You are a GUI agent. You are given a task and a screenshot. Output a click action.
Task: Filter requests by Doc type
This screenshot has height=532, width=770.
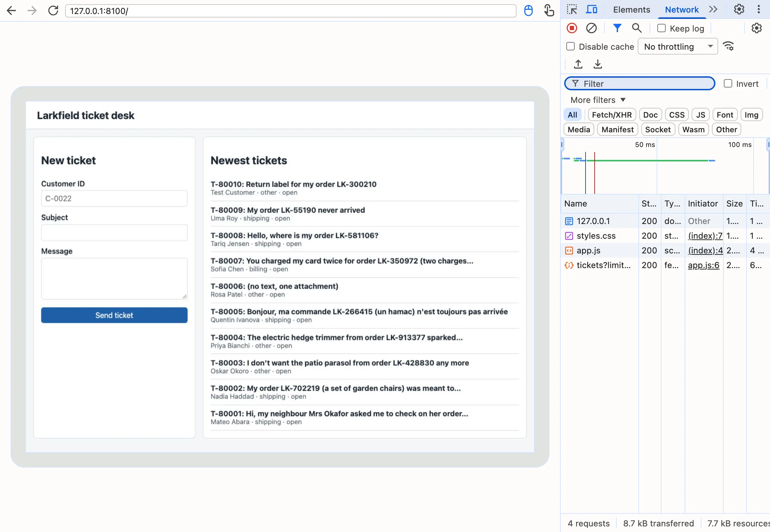click(650, 115)
